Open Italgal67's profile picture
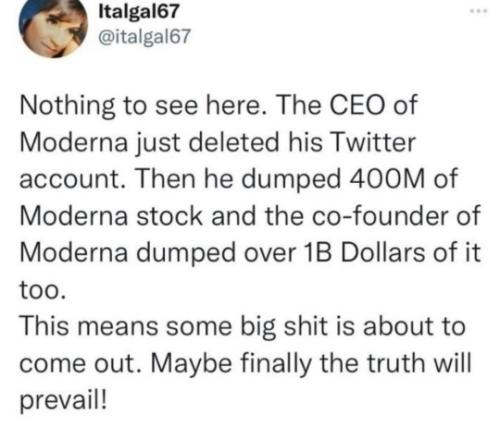 coord(53,27)
